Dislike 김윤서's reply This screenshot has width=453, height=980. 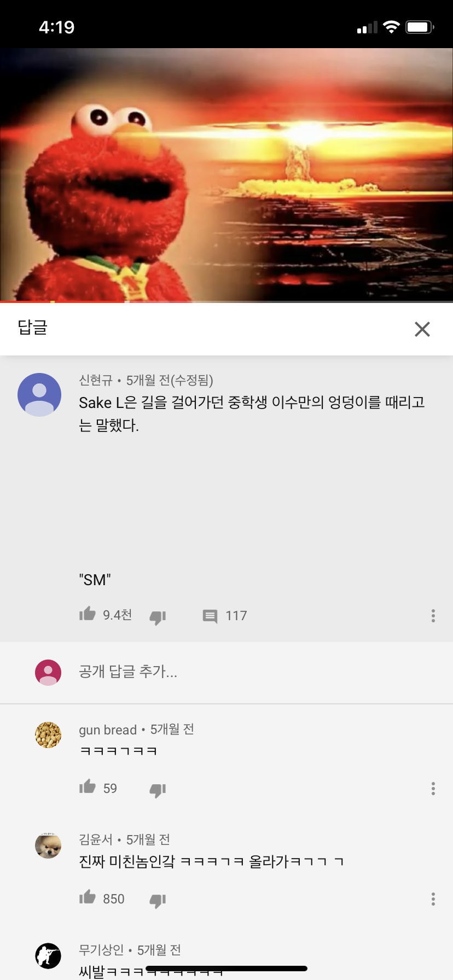[x=158, y=901]
